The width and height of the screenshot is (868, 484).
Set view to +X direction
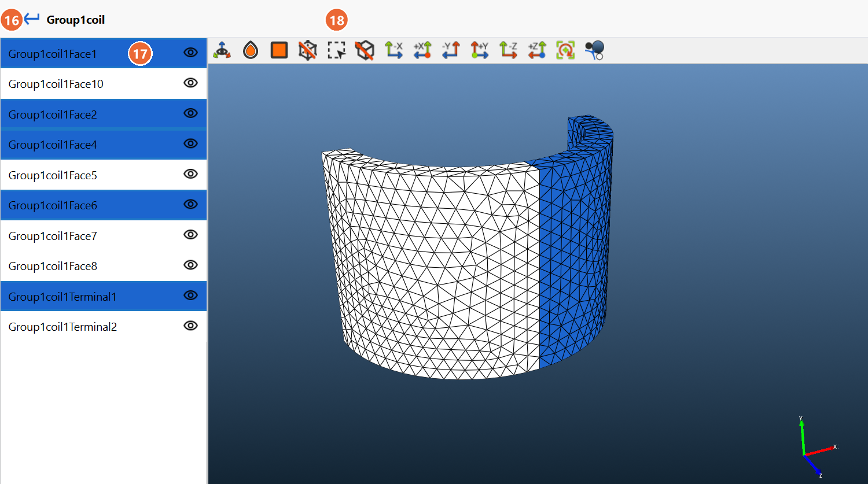(x=422, y=50)
